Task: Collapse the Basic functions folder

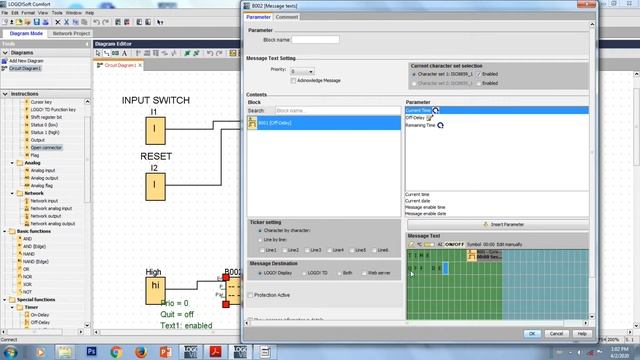Action: click(x=5, y=231)
